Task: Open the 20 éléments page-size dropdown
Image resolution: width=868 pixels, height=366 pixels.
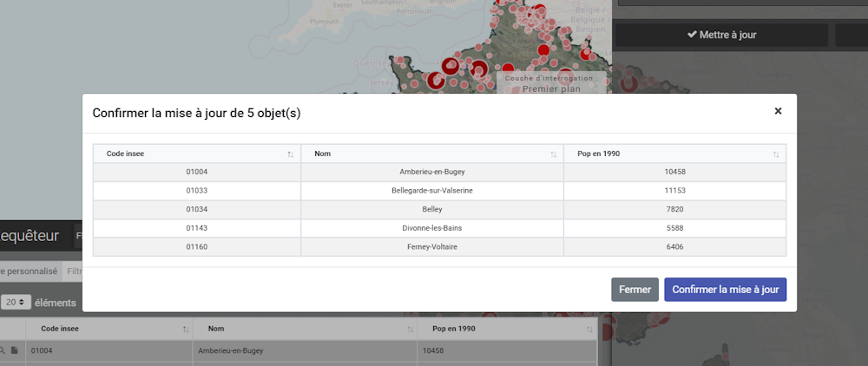Action: click(16, 303)
